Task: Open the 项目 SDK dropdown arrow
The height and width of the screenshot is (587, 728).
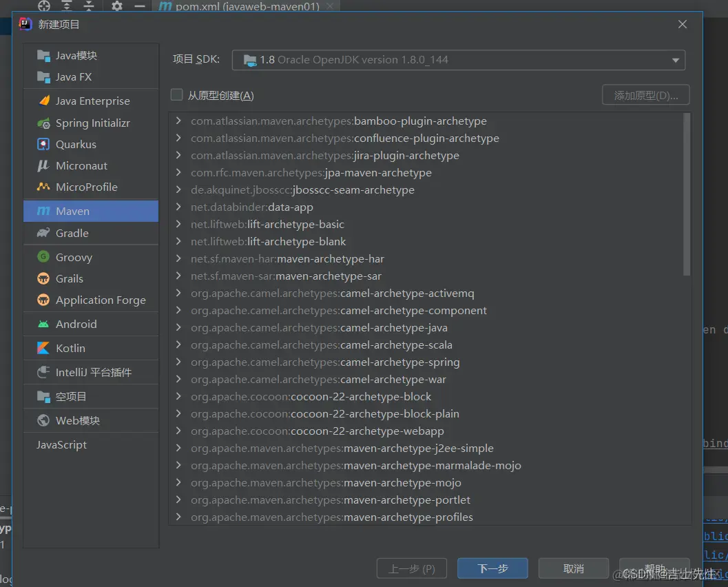Action: pos(676,61)
